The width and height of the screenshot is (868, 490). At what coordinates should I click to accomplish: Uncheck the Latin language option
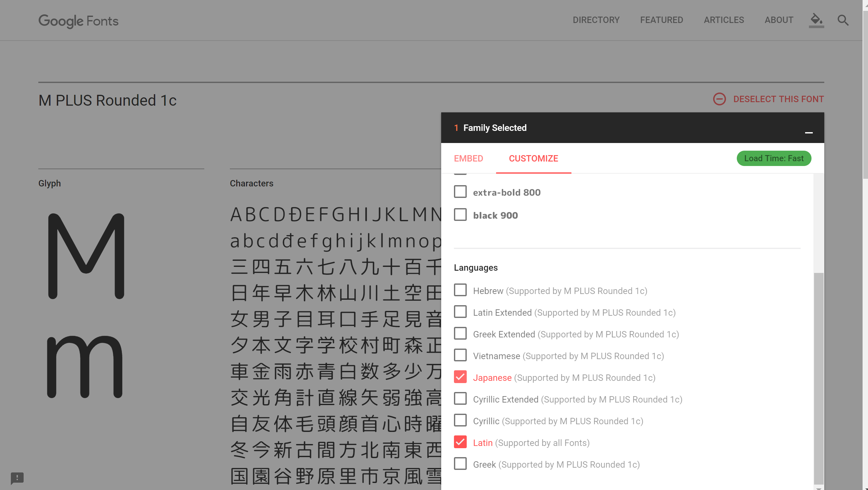tap(460, 442)
